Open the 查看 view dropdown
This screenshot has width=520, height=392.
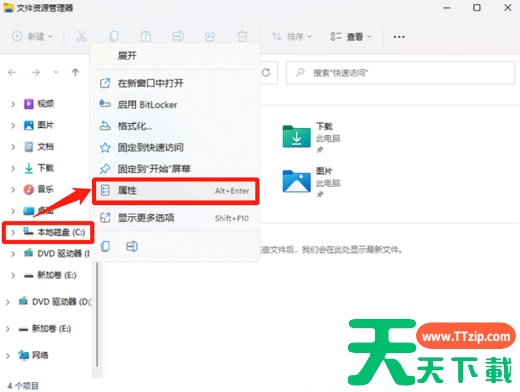350,36
